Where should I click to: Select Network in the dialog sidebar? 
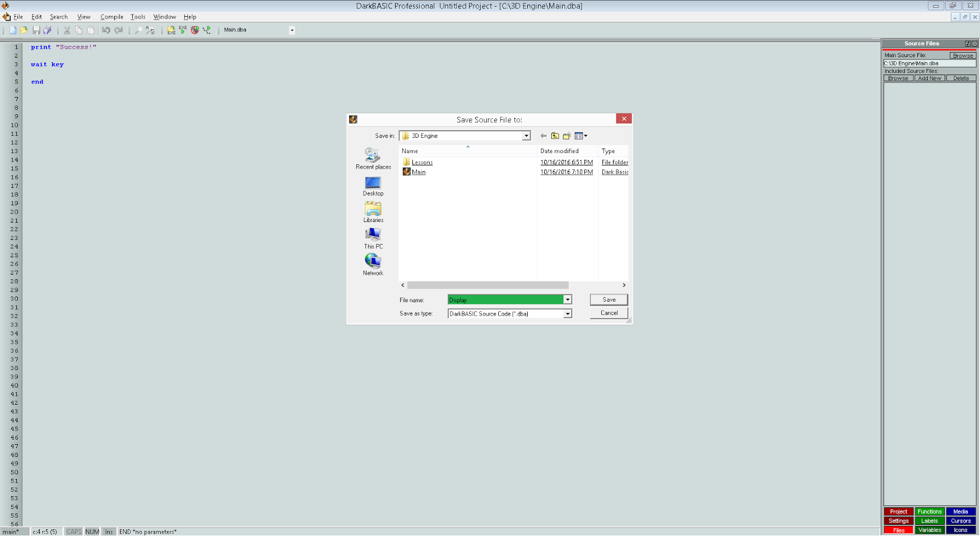coord(373,265)
